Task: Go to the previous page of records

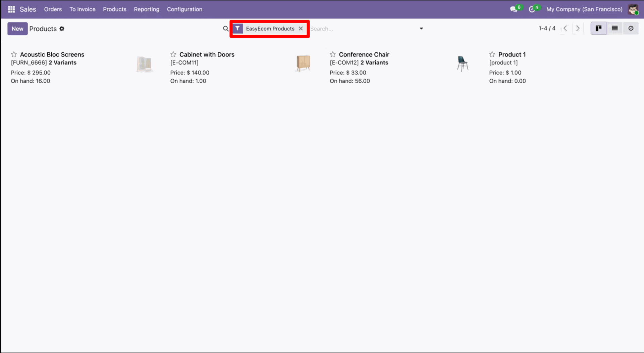Action: tap(565, 29)
